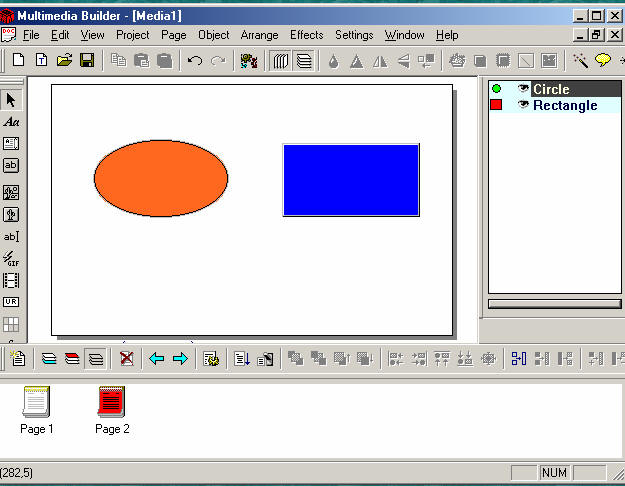Click the yellow speech bubble icon
Viewport: 625px width, 486px height.
click(603, 61)
